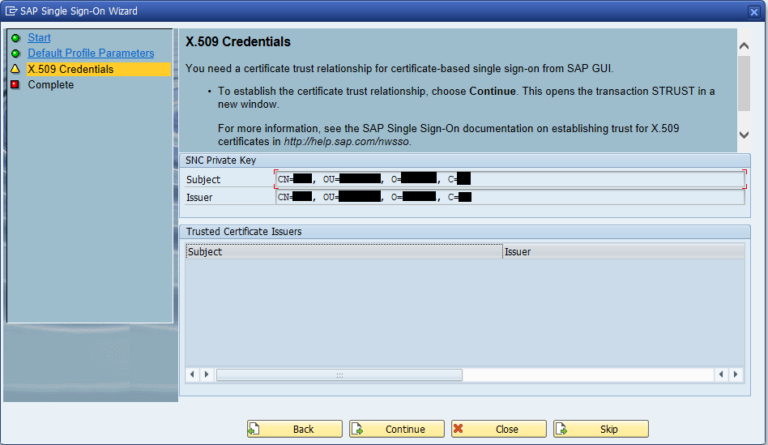The image size is (768, 445).
Task: Click the Close button with red X
Action: pyautogui.click(x=499, y=429)
